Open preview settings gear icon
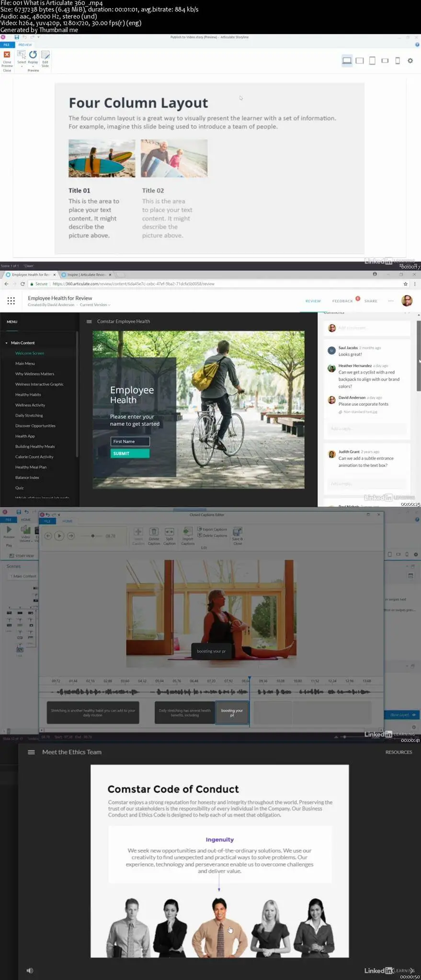This screenshot has height=980, width=421. [x=410, y=61]
